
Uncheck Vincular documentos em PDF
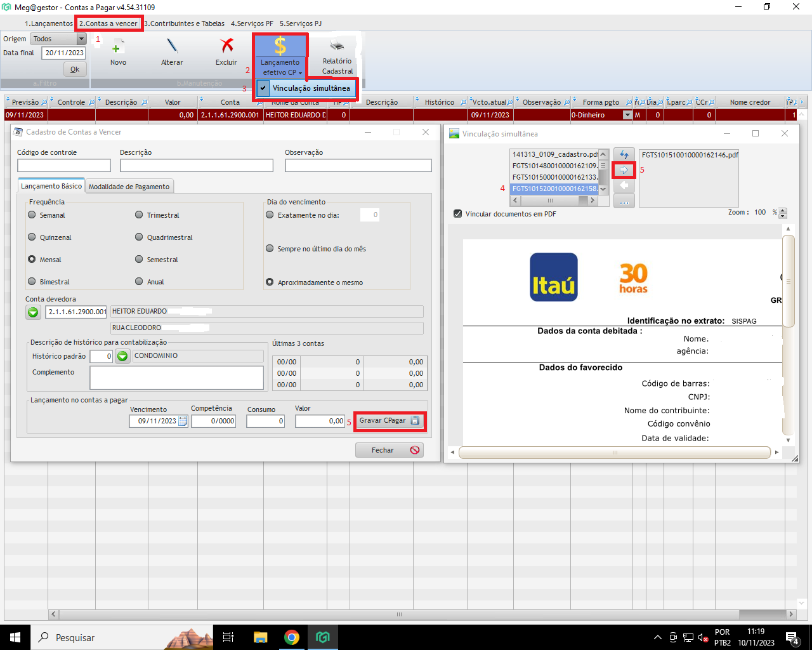pos(457,214)
